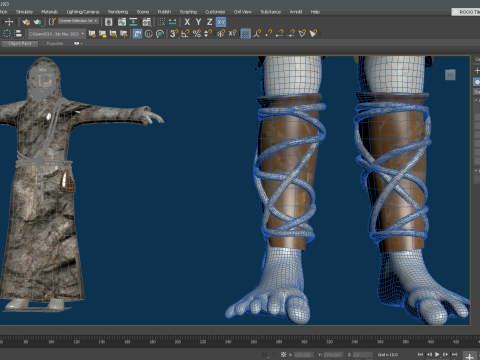
Task: Switch to the Object Paint tab
Action: tap(20, 43)
